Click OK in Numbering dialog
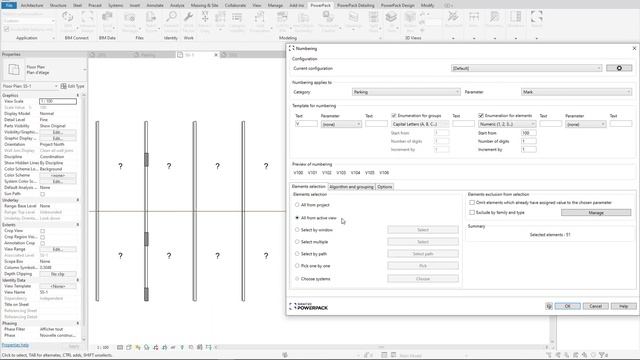640x360 pixels. tap(567, 306)
